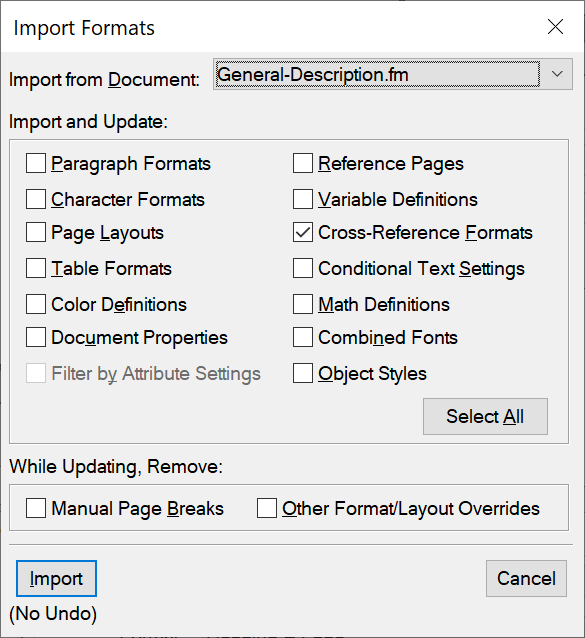
Task: Click the Import button
Action: click(57, 578)
